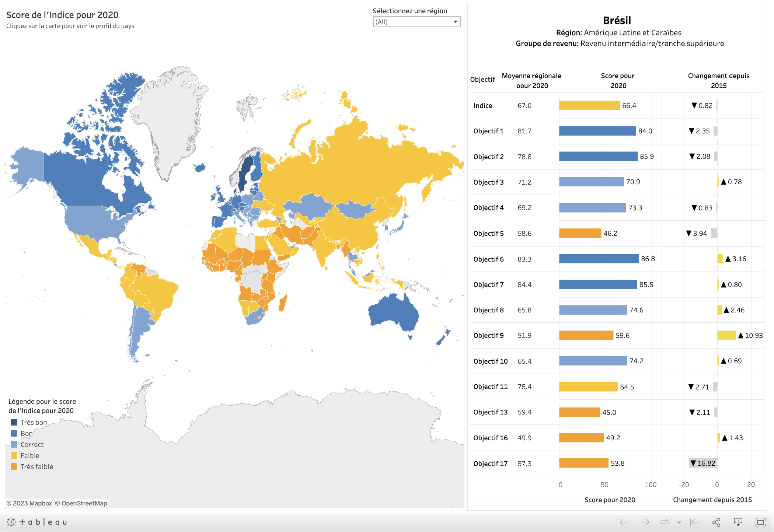This screenshot has width=774, height=532.
Task: Select the Objectif 17 change mark
Action: (x=703, y=463)
